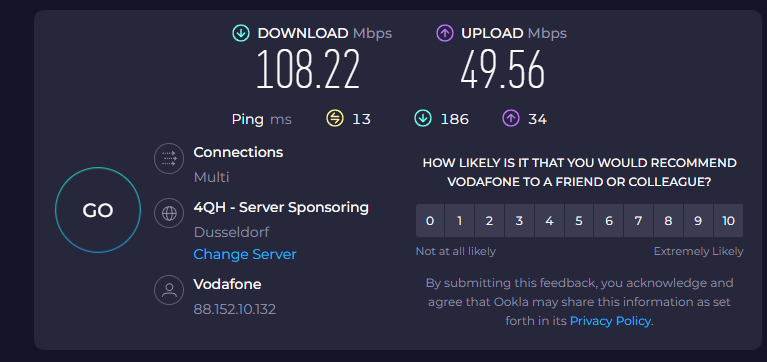Open the Change Server link
The height and width of the screenshot is (362, 767).
[x=245, y=254]
